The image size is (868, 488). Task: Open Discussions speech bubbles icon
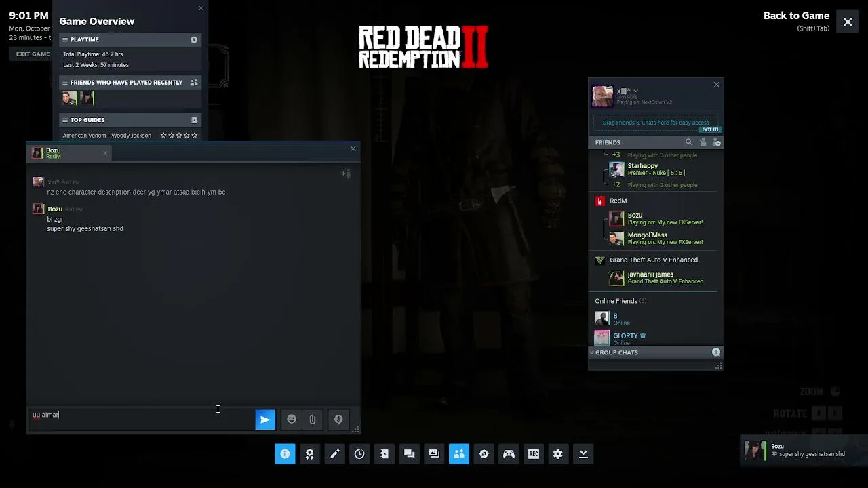click(x=409, y=454)
